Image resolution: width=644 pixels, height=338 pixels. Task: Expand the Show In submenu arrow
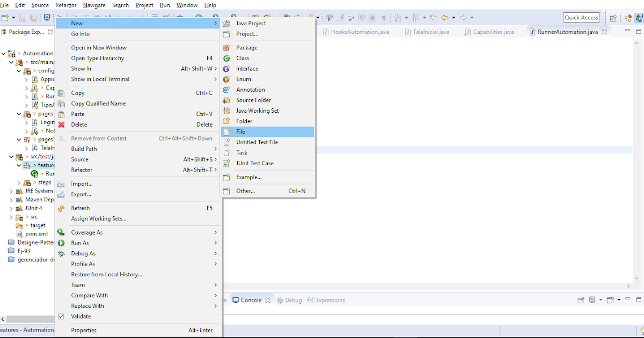(216, 69)
